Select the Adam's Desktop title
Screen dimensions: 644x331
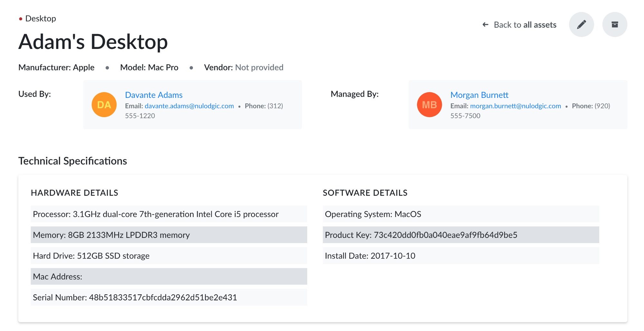click(x=93, y=42)
